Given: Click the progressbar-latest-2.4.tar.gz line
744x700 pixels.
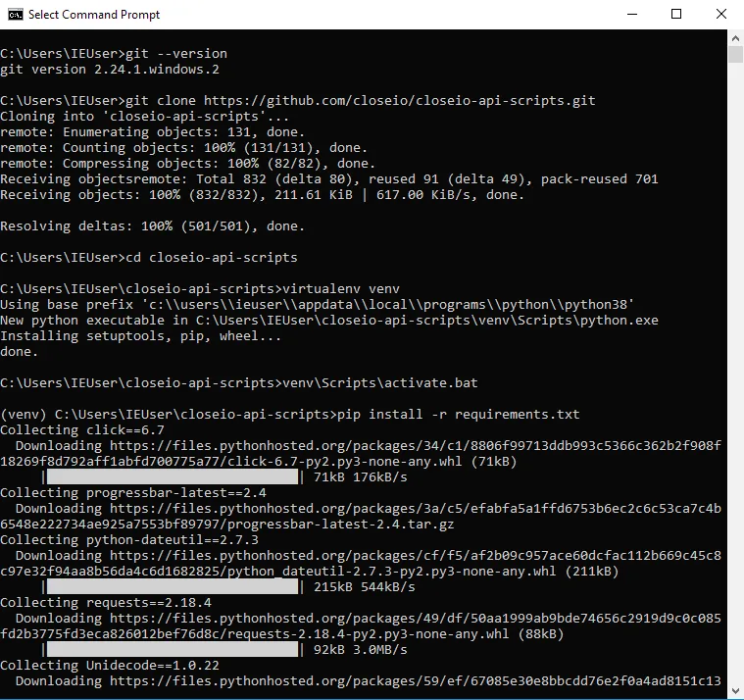Looking at the screenshot, I should click(227, 524).
